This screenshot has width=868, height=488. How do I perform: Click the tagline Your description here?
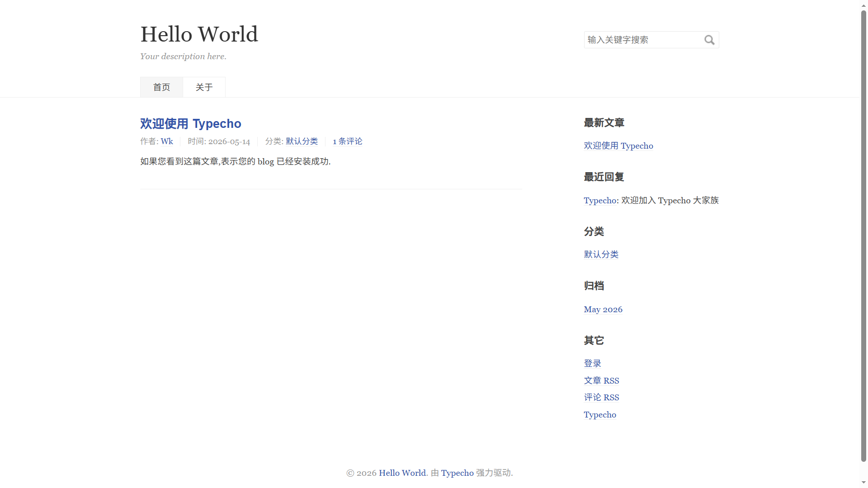pos(183,56)
